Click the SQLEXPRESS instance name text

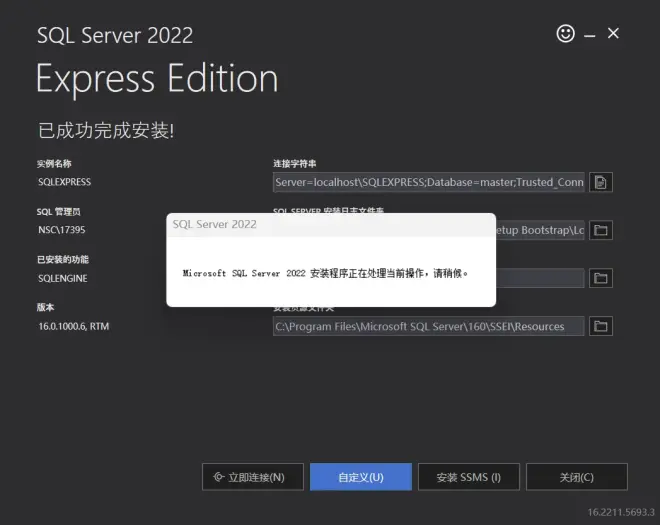pos(64,182)
